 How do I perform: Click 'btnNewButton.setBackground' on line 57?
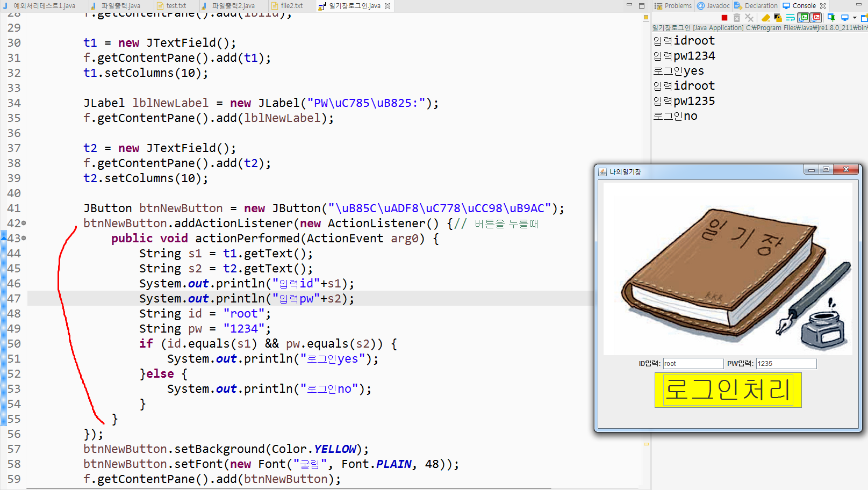(174, 449)
